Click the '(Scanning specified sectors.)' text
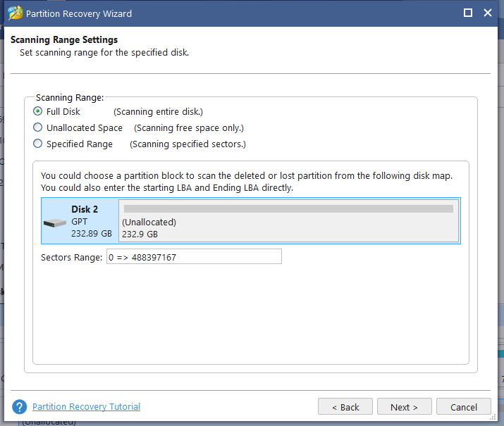This screenshot has height=426, width=504. coord(188,144)
